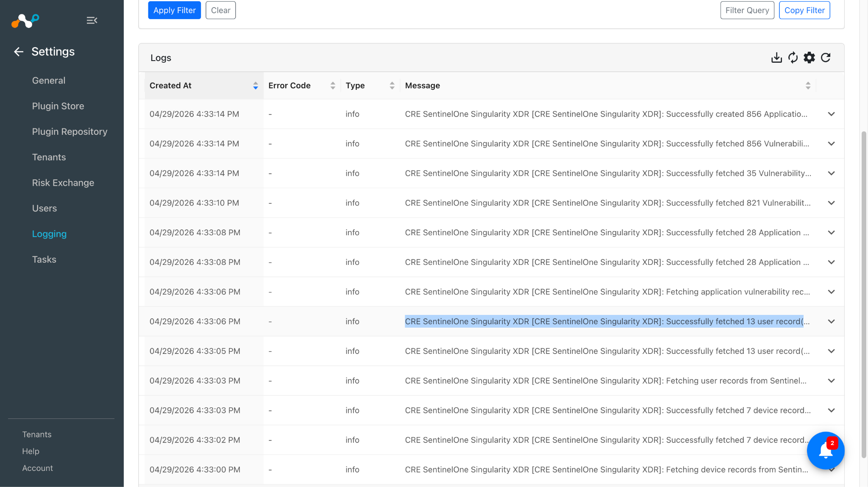Open Users settings
Screen dimensions: 868x487
pyautogui.click(x=45, y=209)
